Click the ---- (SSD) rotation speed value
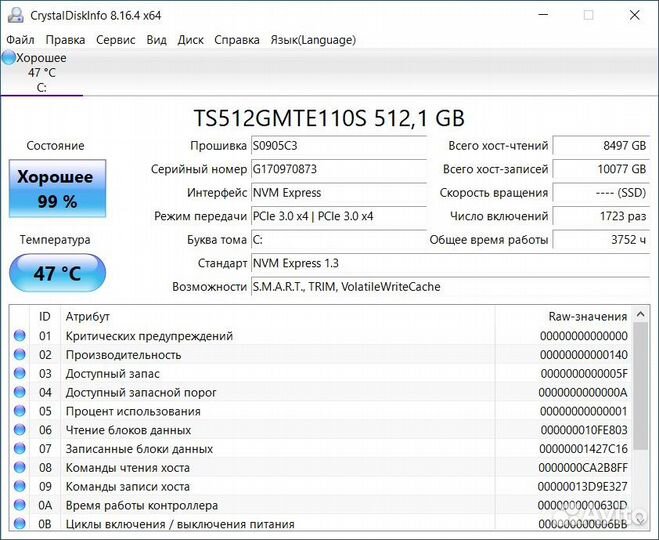This screenshot has width=659, height=540. click(x=601, y=193)
